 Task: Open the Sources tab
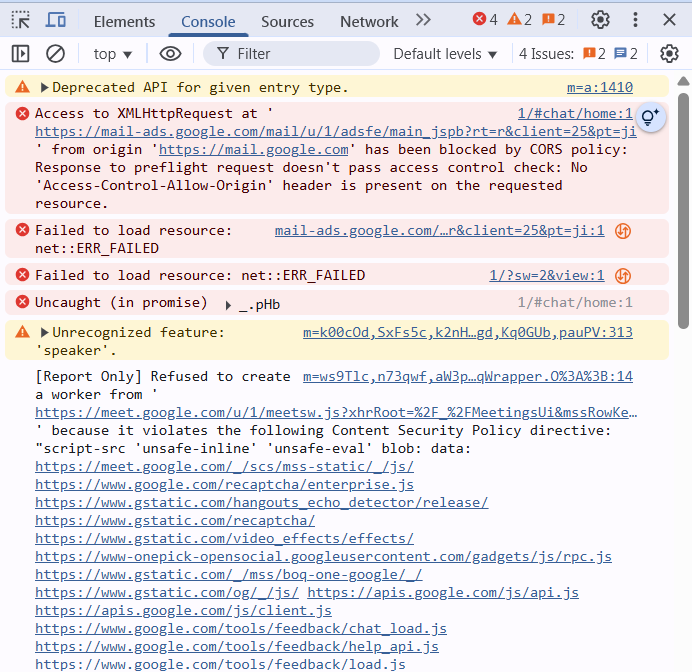287,22
